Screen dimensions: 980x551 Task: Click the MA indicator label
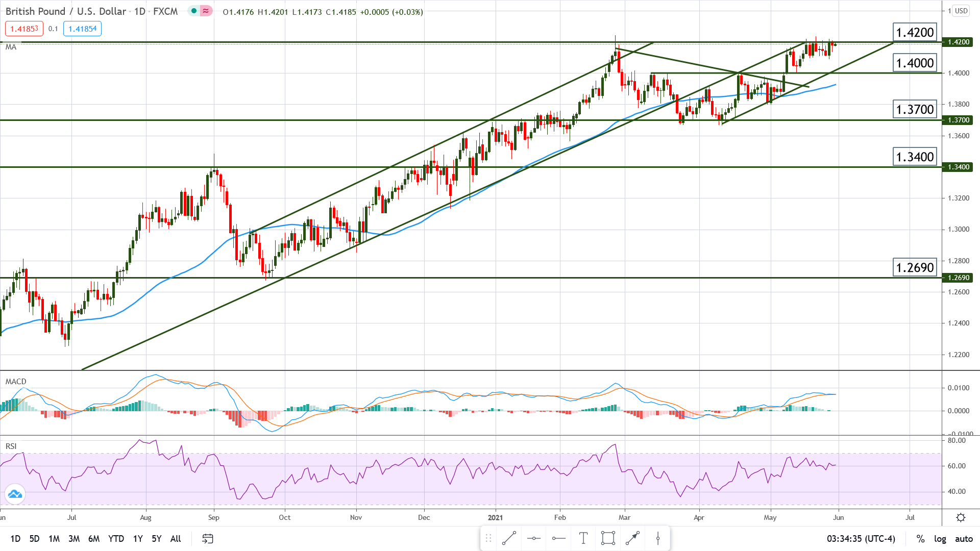11,47
